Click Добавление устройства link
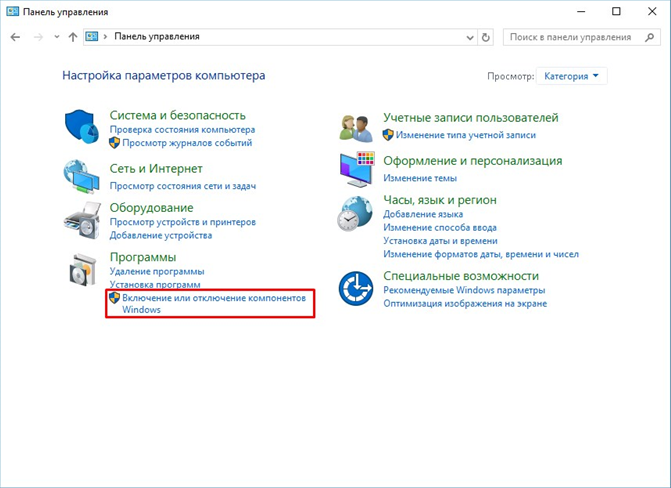 161,235
